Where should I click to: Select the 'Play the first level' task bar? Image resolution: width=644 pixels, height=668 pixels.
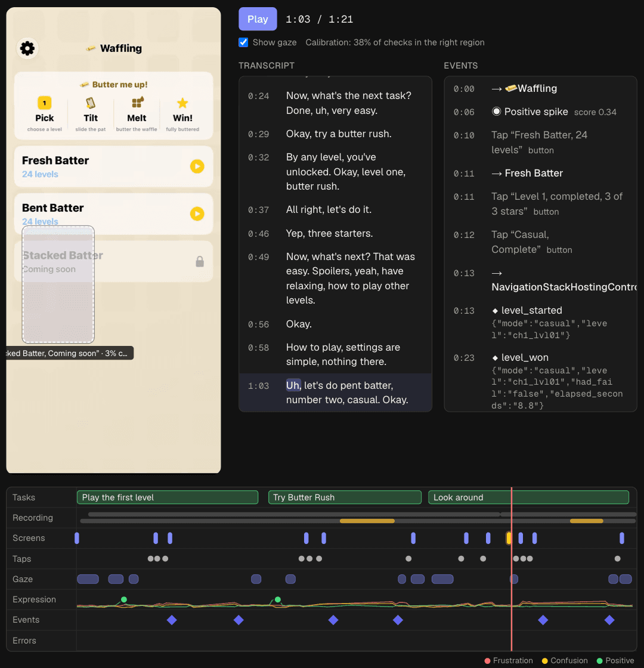pyautogui.click(x=168, y=497)
